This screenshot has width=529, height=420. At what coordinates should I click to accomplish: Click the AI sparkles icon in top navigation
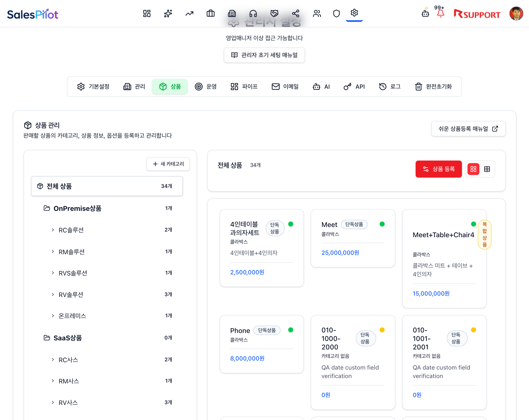click(168, 13)
